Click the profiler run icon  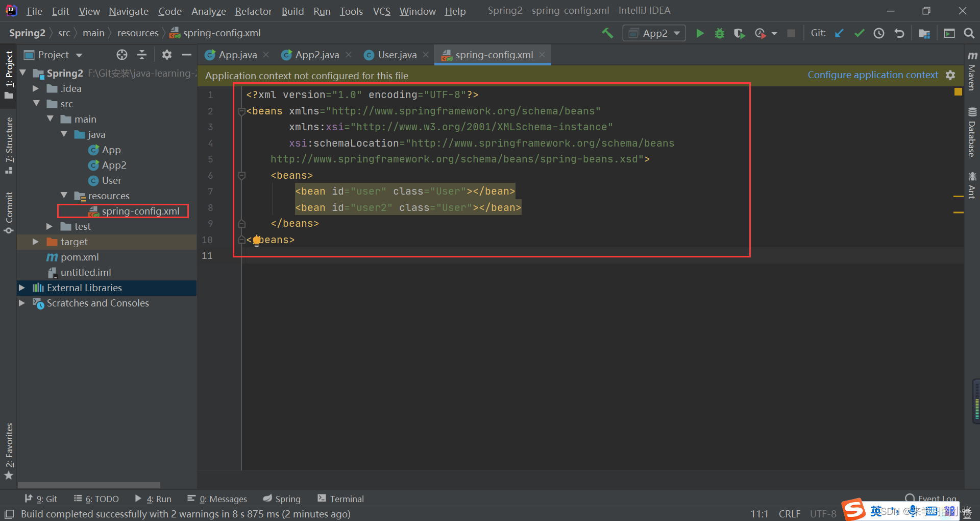pyautogui.click(x=760, y=33)
